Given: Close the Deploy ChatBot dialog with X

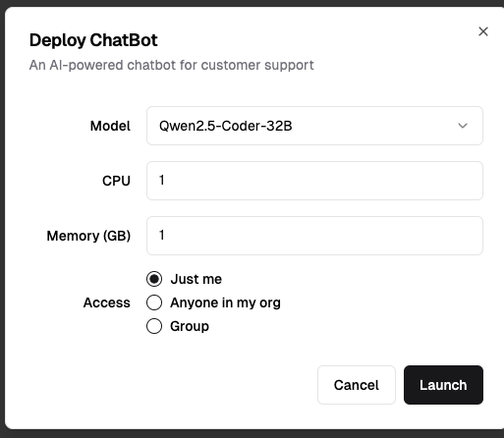Looking at the screenshot, I should [483, 31].
